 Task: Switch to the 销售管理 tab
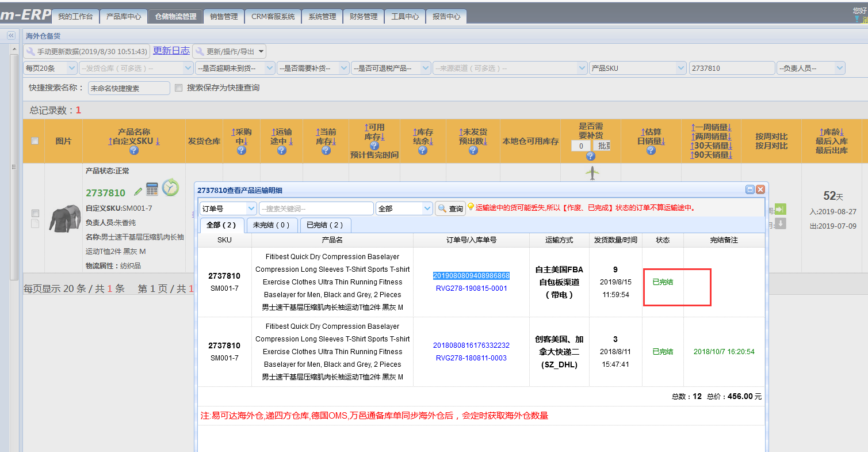click(224, 17)
